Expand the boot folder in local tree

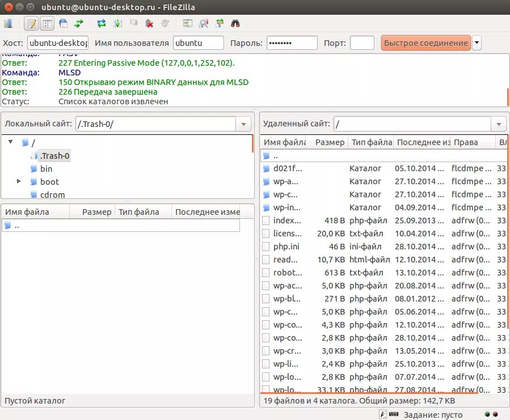point(19,181)
